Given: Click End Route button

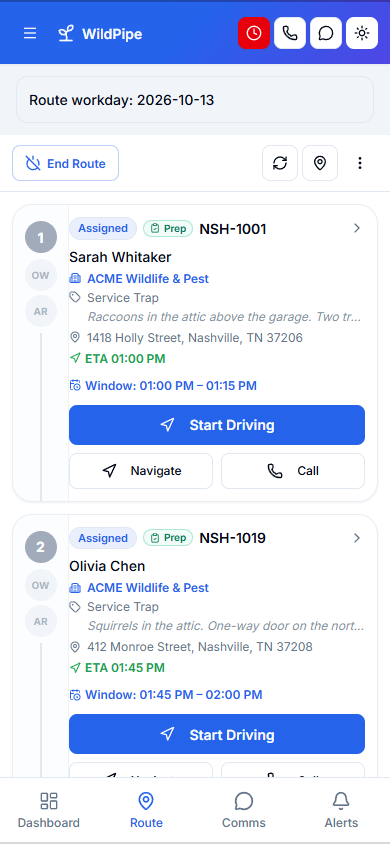Looking at the screenshot, I should click(x=66, y=163).
